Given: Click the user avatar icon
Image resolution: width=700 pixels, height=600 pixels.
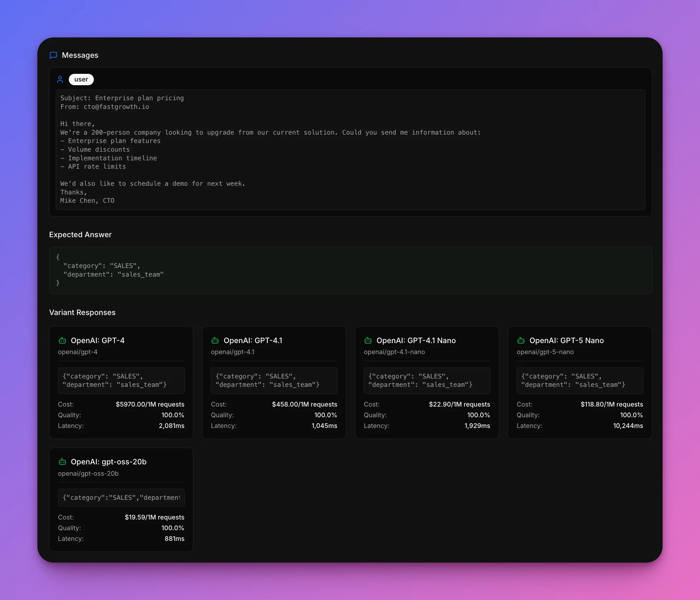Looking at the screenshot, I should 60,80.
